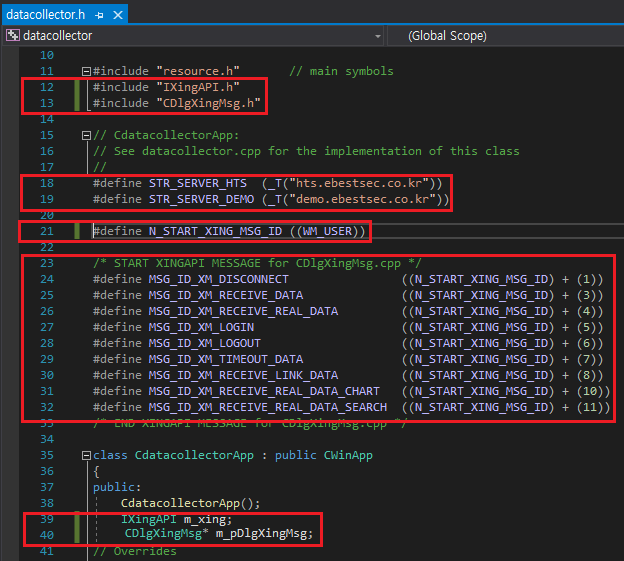624x561 pixels.
Task: Close the datacollector.h tab
Action: pyautogui.click(x=118, y=15)
